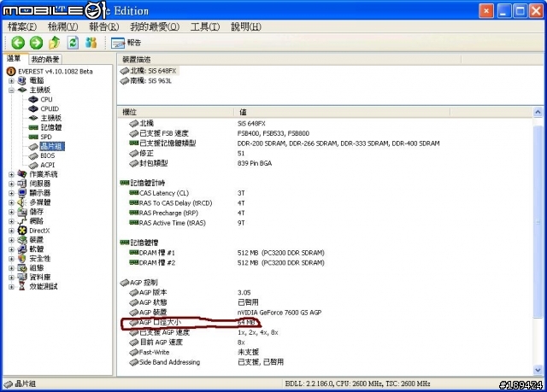Expand the 顯示器 tree node
This screenshot has width=547, height=392.
[x=11, y=193]
